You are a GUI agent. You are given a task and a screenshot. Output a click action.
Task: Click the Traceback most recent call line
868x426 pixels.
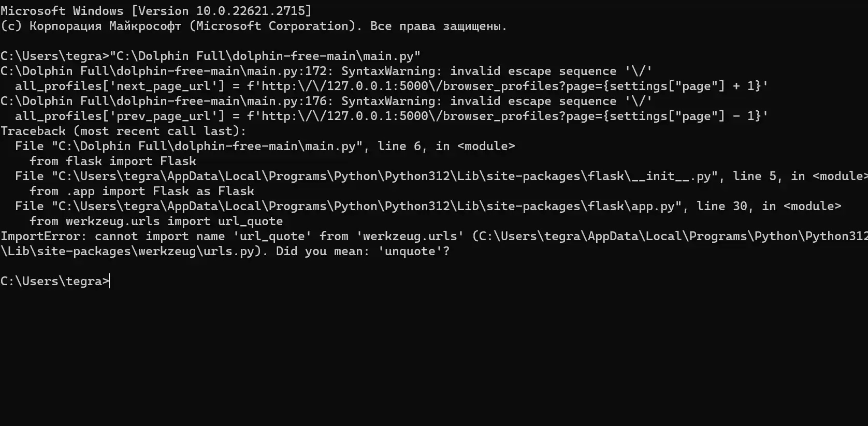click(x=123, y=131)
